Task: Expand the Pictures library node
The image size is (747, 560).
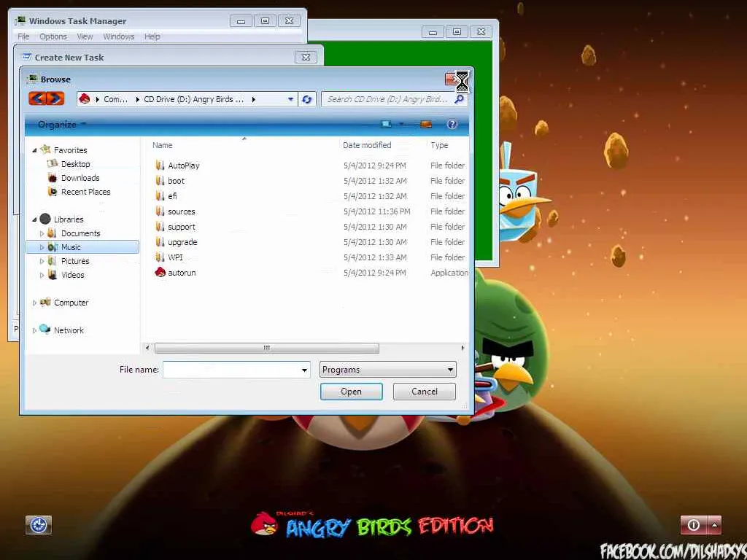Action: pos(42,261)
